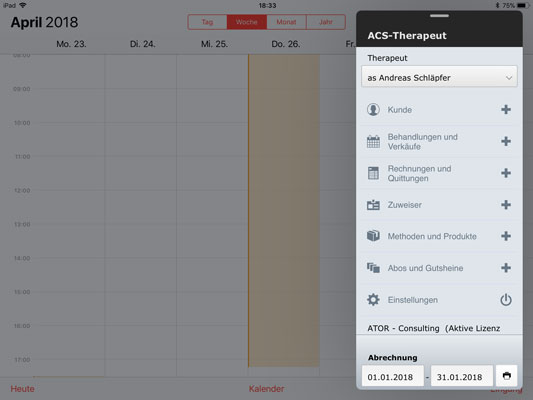Image resolution: width=533 pixels, height=400 pixels.
Task: Click the Methoden und Produkte box icon
Action: 373,236
